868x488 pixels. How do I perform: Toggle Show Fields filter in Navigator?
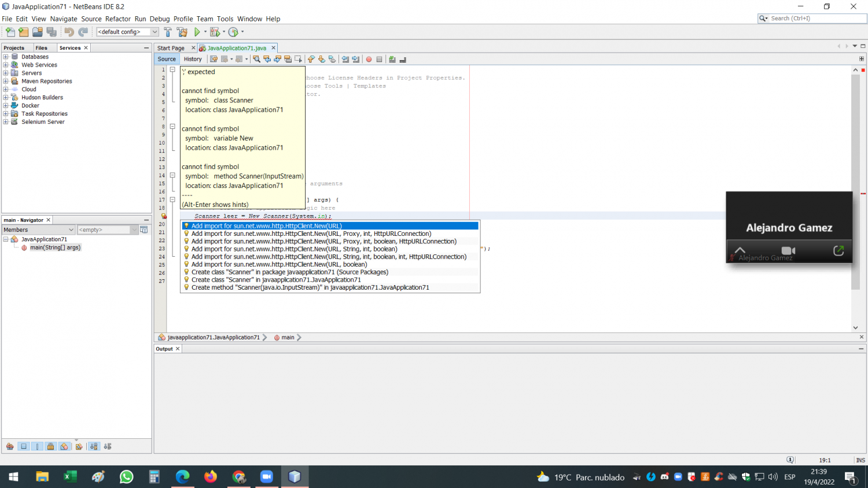(24, 446)
